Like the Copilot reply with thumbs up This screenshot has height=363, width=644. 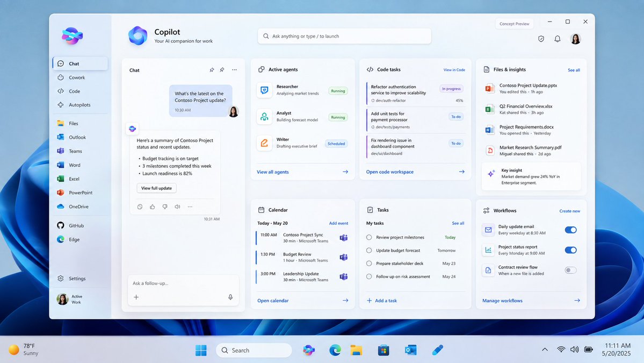click(153, 207)
